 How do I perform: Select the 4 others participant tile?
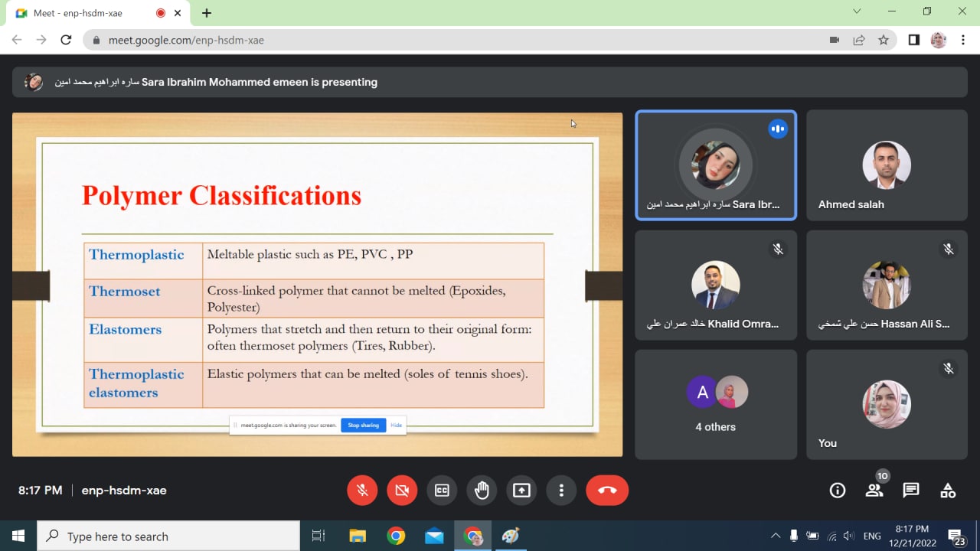715,404
